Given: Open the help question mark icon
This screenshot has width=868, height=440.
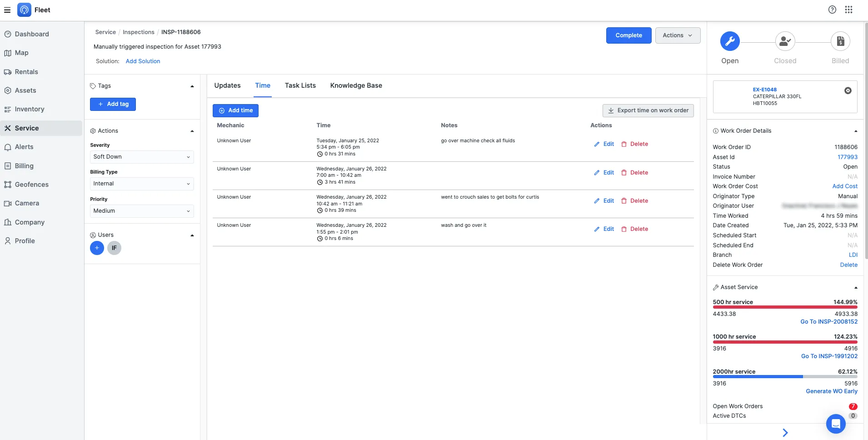Looking at the screenshot, I should [832, 10].
